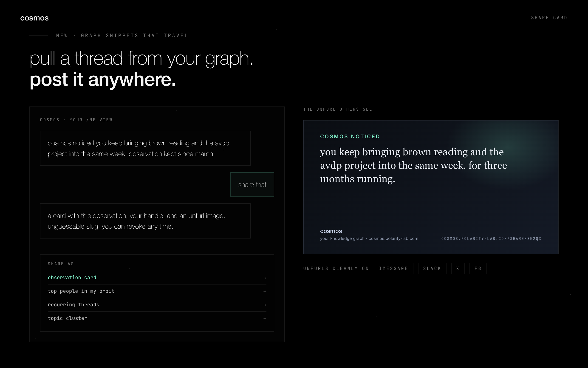Viewport: 588px width, 368px height.
Task: Click 'COSMOS · YOUR /ME VIEW' panel label
Action: (x=76, y=120)
